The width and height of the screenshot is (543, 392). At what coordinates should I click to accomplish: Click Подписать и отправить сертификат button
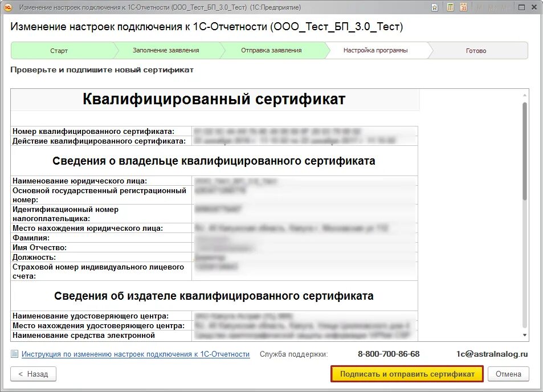tap(407, 374)
